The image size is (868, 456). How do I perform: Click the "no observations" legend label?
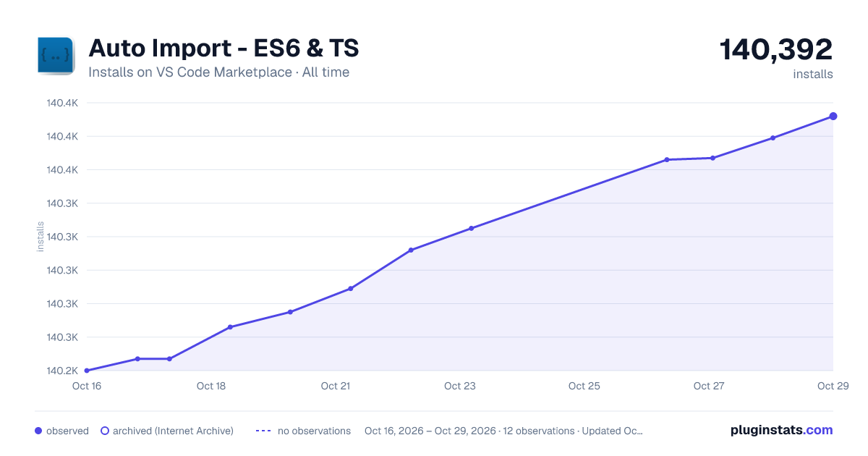314,431
